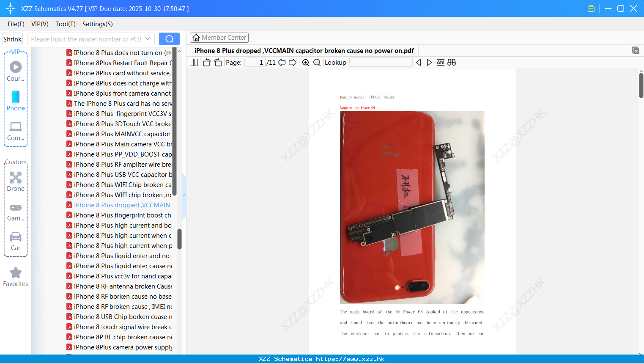Screen dimensions: 644x363
Task: Open 'iPhone 8 Plus USB VCC capacitor' file
Action: (x=119, y=175)
